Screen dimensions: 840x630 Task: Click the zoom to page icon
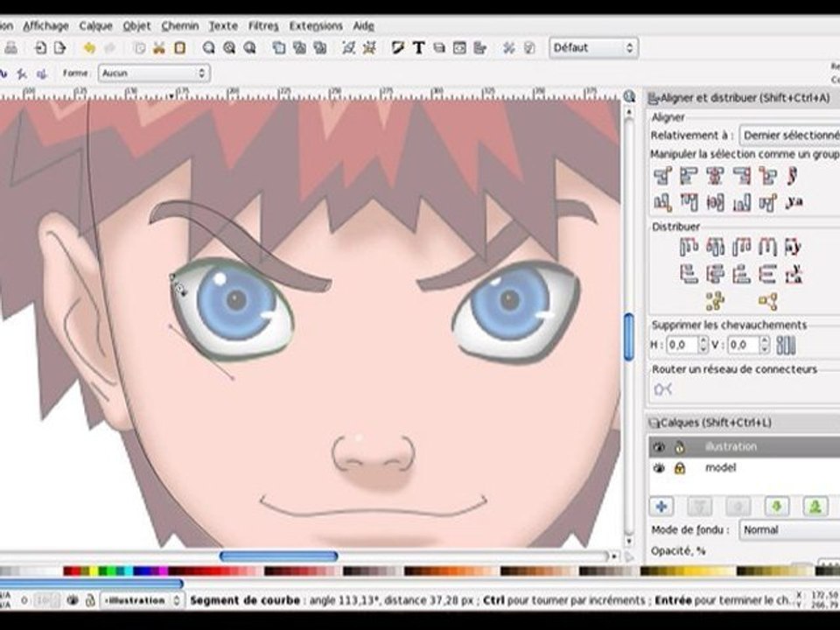point(249,48)
